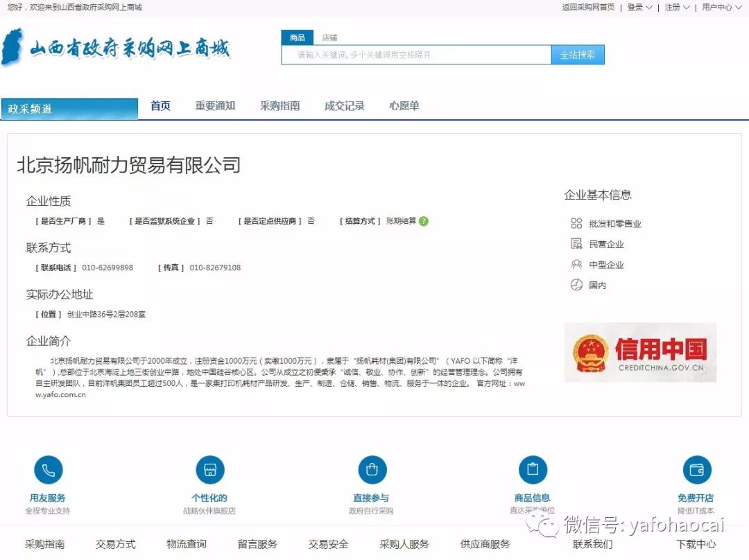This screenshot has width=749, height=560.
Task: Click the fax number 010-82679108
Action: pos(215,268)
